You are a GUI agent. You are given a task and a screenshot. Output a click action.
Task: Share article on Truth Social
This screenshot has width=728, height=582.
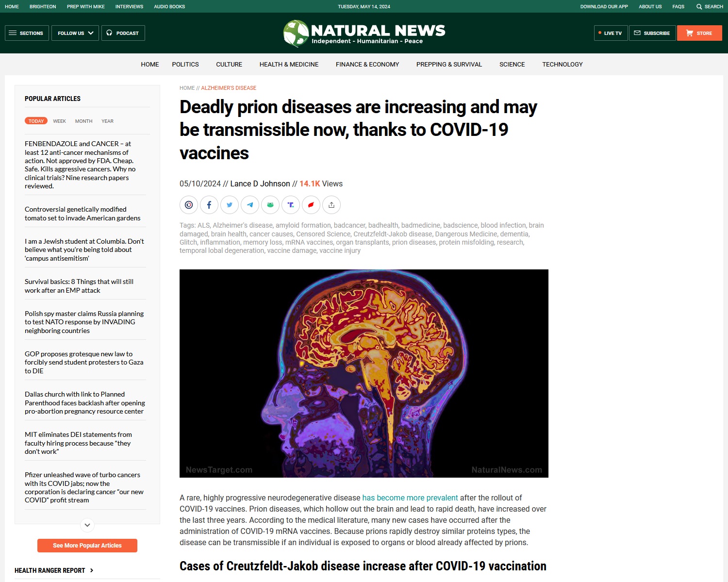[x=291, y=205]
